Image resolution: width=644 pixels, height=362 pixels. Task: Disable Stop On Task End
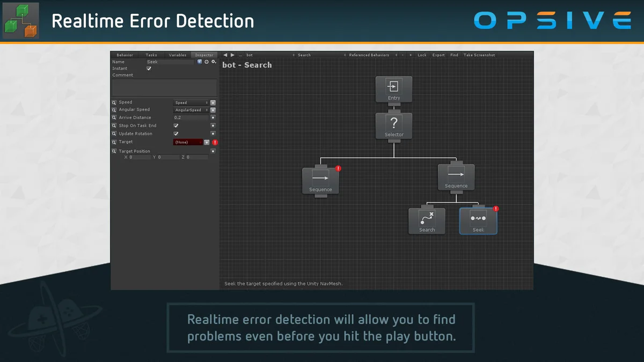[175, 125]
